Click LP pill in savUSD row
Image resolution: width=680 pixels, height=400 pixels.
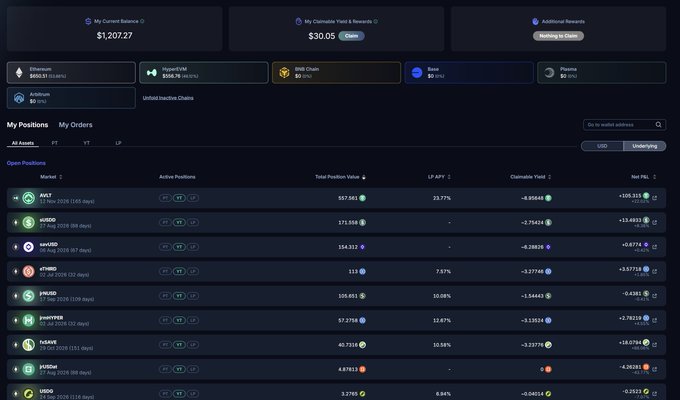(x=193, y=247)
